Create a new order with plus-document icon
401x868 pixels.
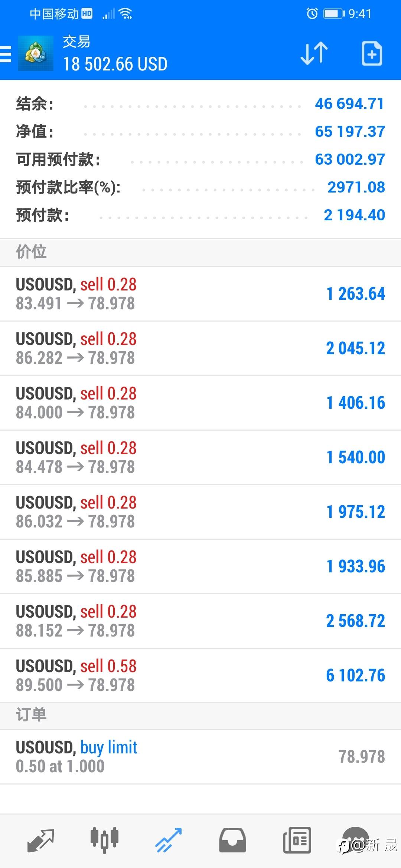(x=372, y=54)
